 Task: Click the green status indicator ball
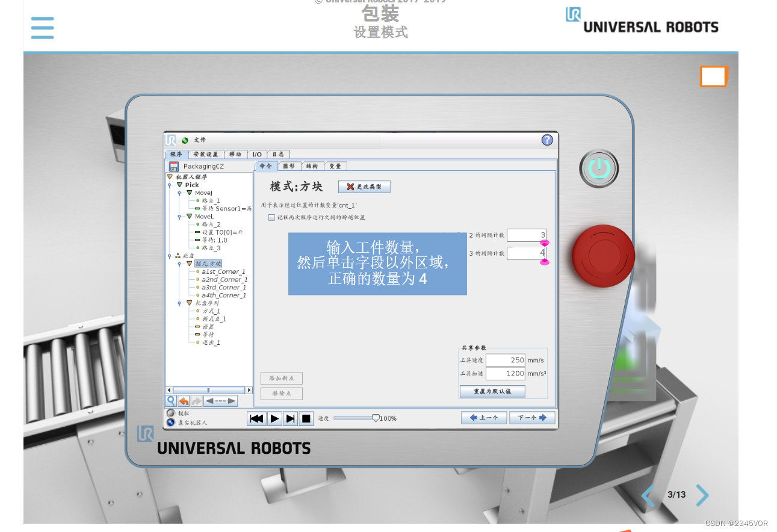(x=185, y=140)
